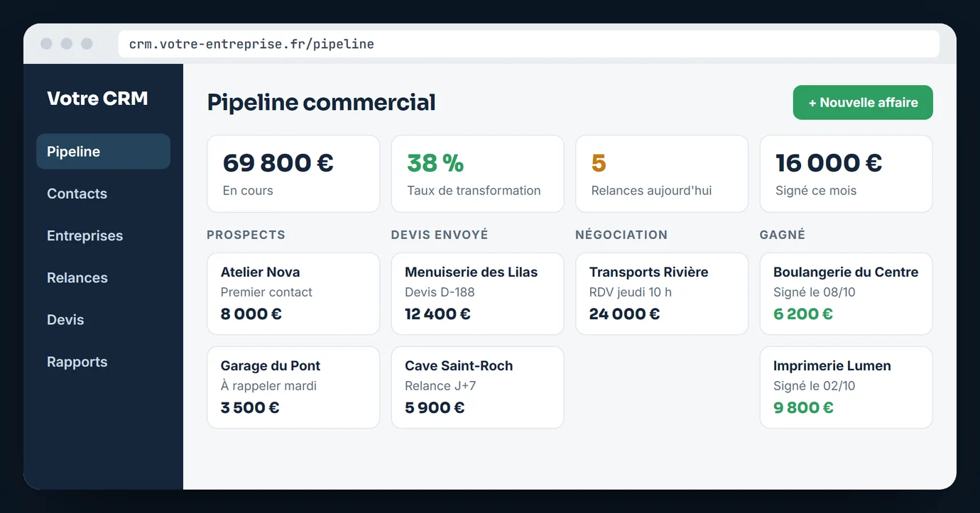Click the RDV jeudi 10 h text

630,292
